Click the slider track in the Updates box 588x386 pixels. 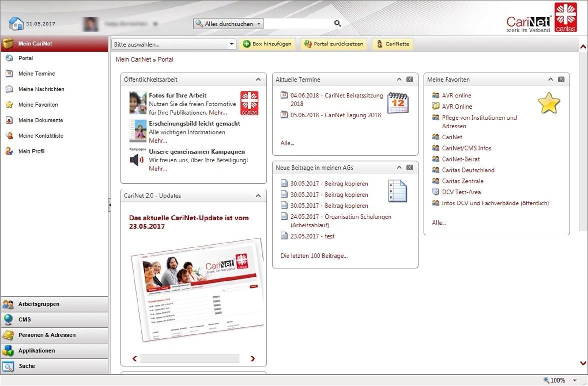[x=190, y=359]
